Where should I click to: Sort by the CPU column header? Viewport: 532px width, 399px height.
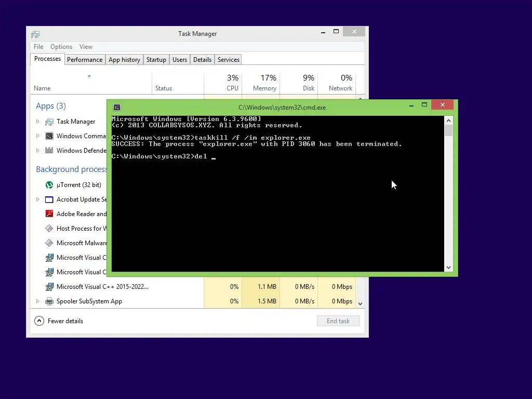click(223, 84)
